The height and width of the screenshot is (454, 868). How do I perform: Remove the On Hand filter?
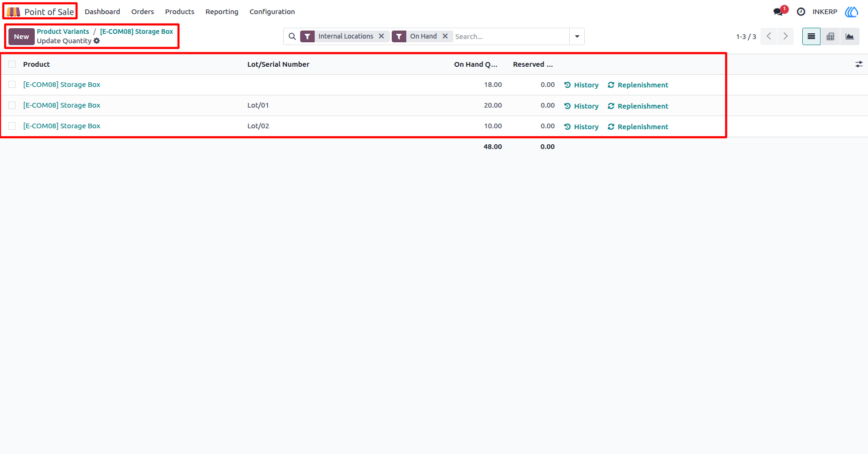tap(445, 36)
